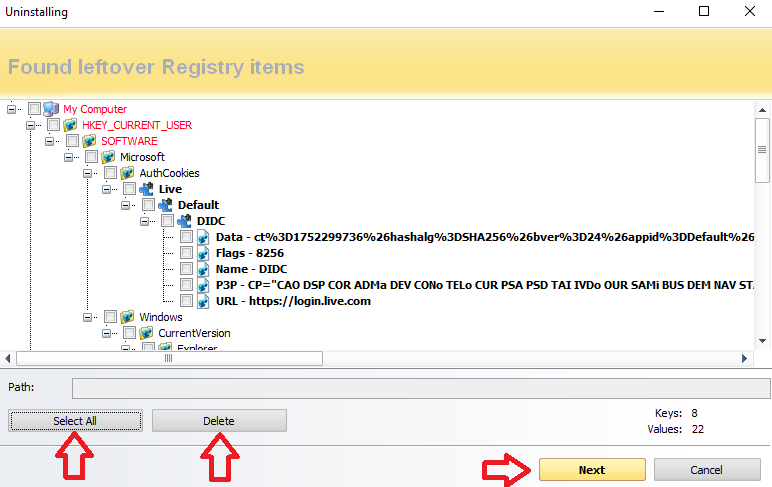Click the Microsoft key folder icon
The width and height of the screenshot is (772, 487).
(x=108, y=157)
